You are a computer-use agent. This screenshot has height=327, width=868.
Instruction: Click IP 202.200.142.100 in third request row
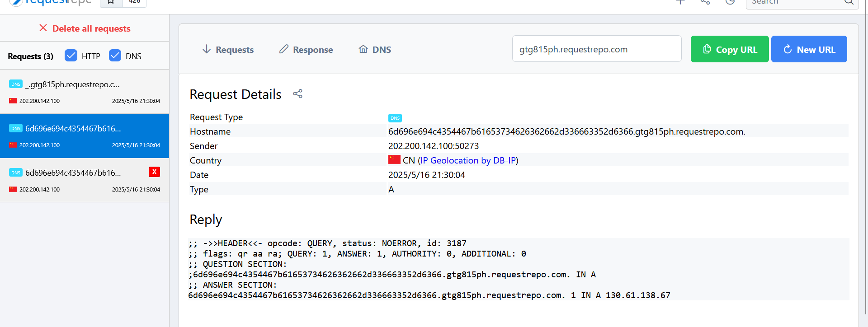[39, 190]
